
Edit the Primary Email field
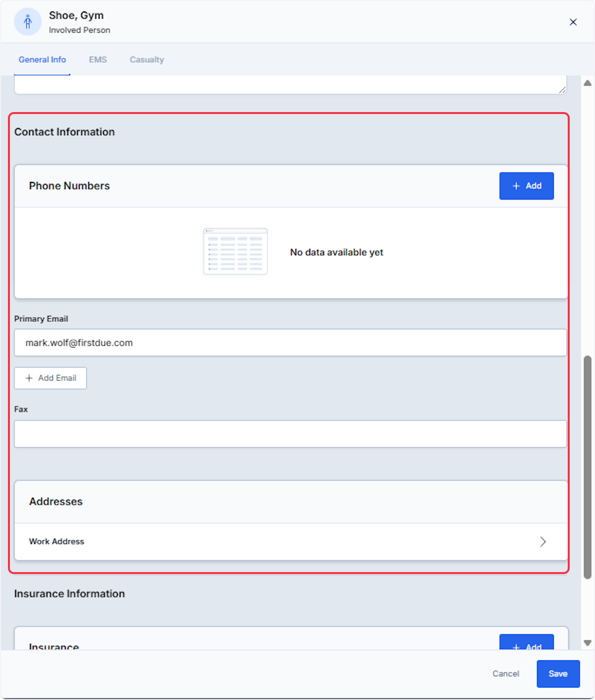[x=291, y=343]
